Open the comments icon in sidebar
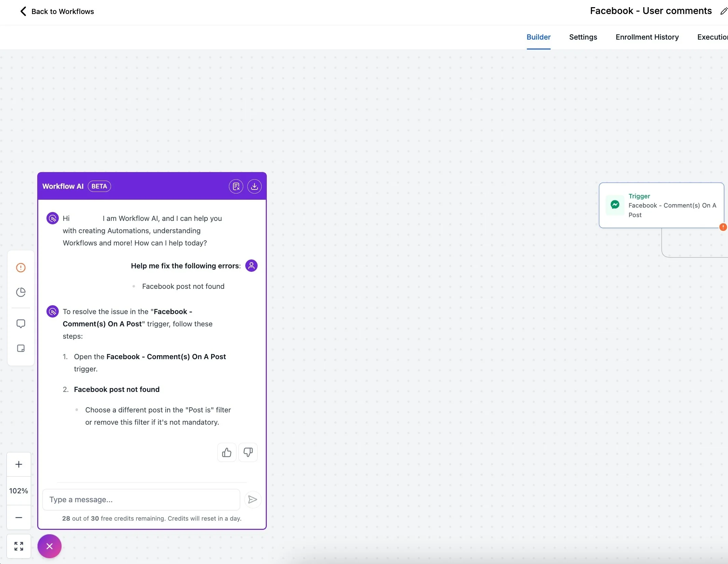The height and width of the screenshot is (564, 728). (x=21, y=324)
